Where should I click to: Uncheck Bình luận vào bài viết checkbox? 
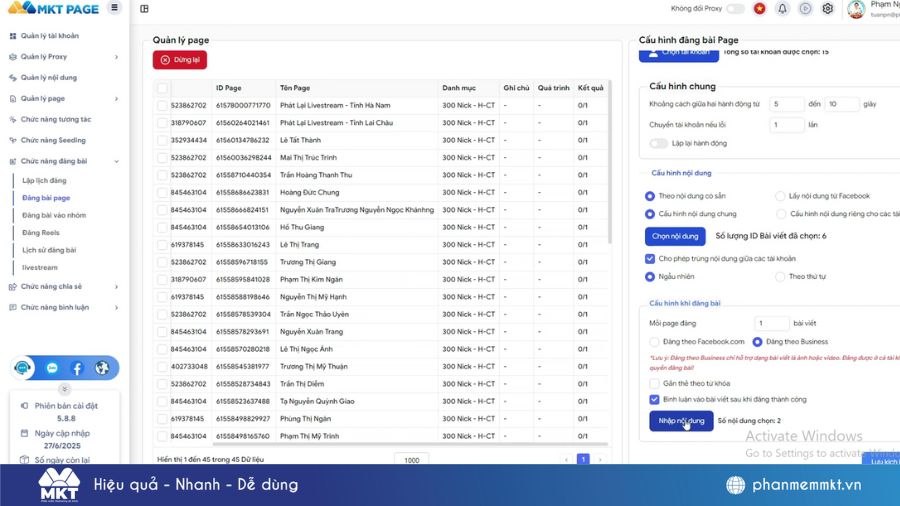click(x=654, y=399)
